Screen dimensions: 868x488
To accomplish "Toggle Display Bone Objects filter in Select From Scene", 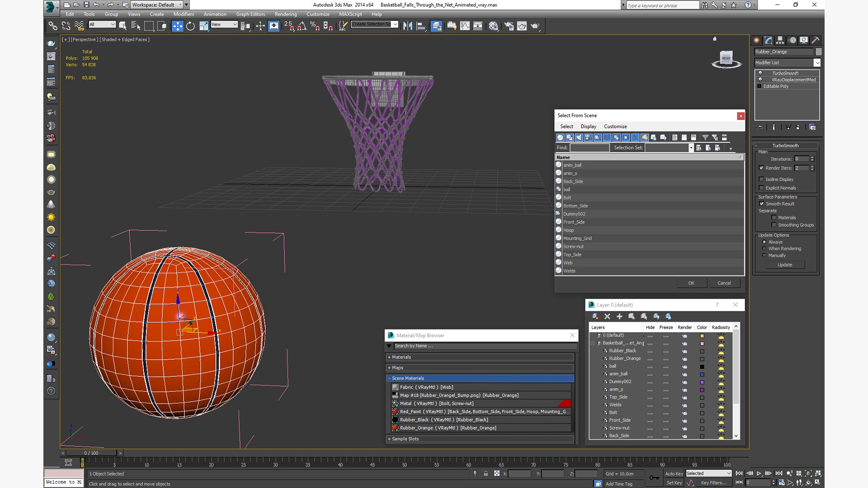I will click(635, 137).
